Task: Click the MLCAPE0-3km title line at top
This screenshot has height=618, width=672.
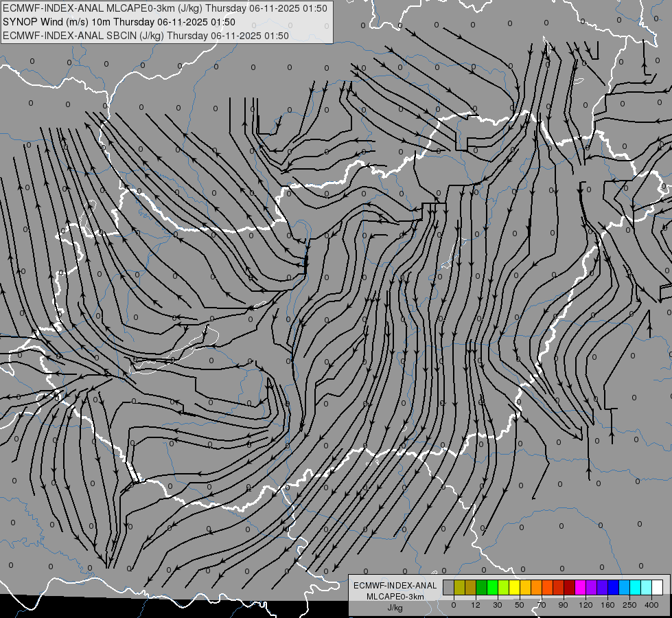Action: 165,8
